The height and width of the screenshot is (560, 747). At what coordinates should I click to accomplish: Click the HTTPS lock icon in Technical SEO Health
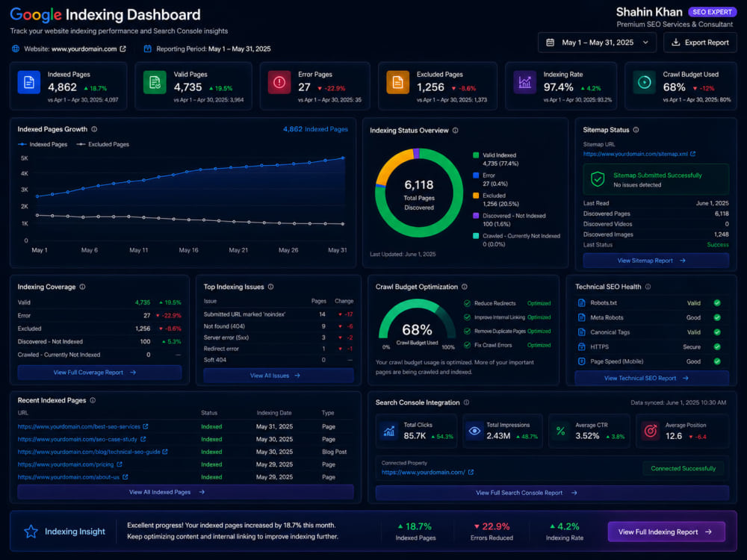tap(581, 346)
